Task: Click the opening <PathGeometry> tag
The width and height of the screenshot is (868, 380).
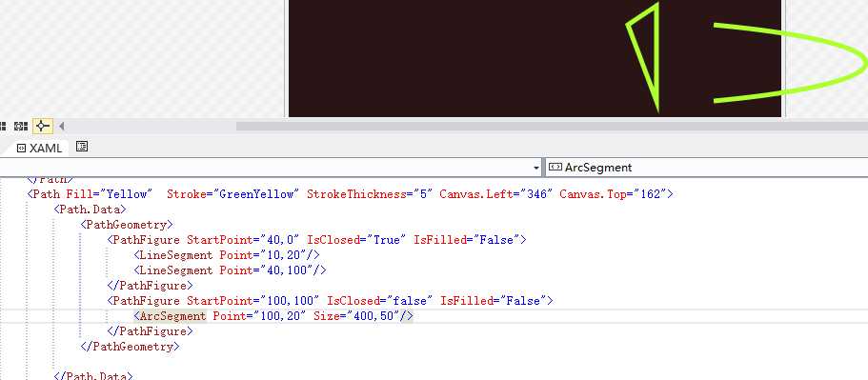Action: tap(127, 225)
